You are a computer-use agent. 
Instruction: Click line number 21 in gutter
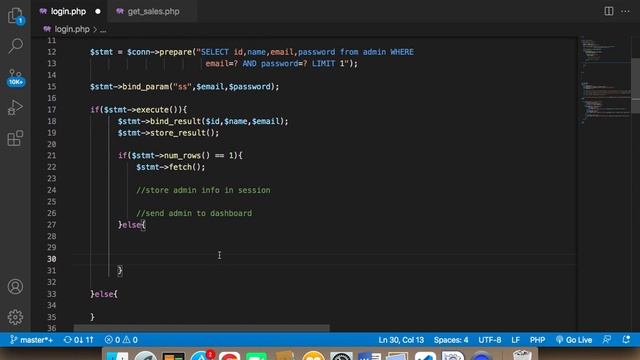(x=51, y=156)
